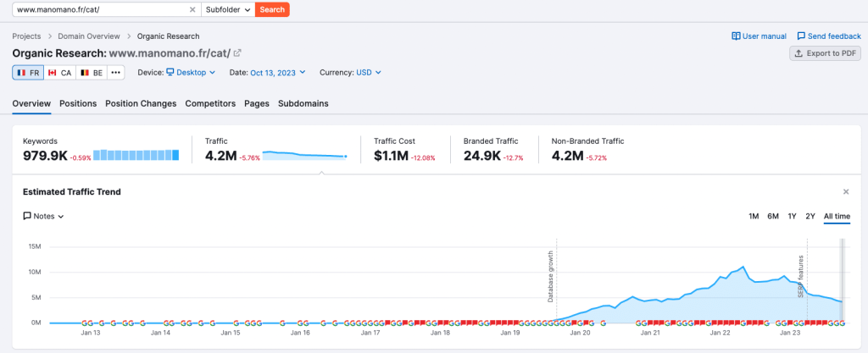Click the orange Search button
The image size is (868, 353).
click(x=272, y=9)
